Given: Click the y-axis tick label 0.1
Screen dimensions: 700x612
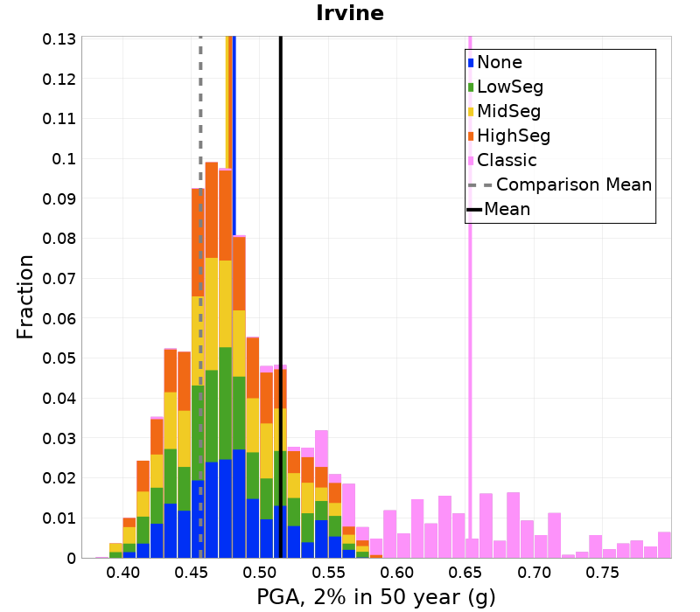Looking at the screenshot, I should pyautogui.click(x=64, y=159).
